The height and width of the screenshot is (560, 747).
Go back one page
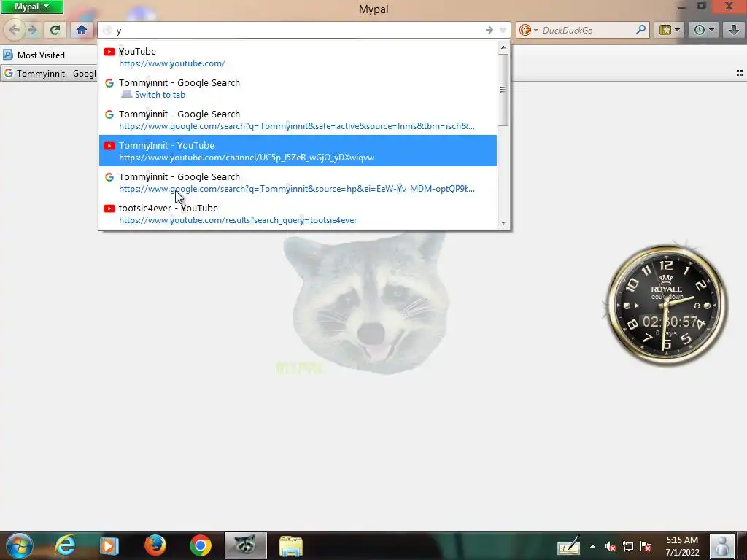14,31
